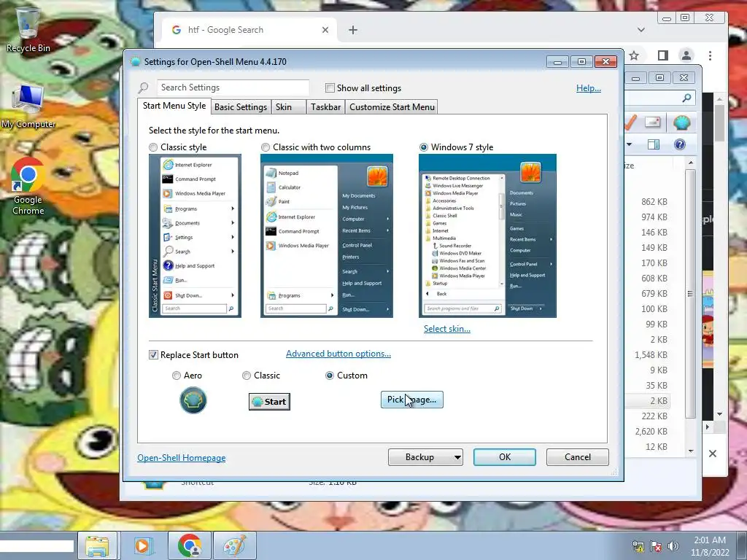Select Windows 7 style radio button
This screenshot has width=747, height=560.
424,147
